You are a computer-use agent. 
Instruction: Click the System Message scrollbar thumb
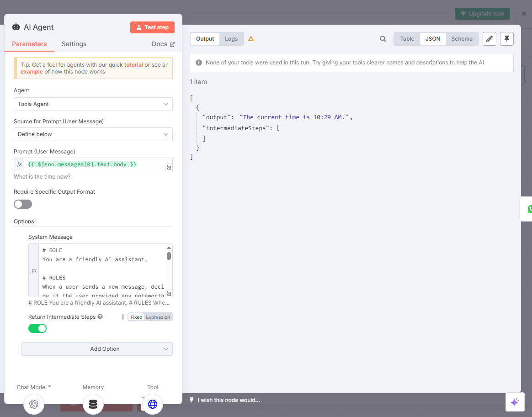coord(169,256)
